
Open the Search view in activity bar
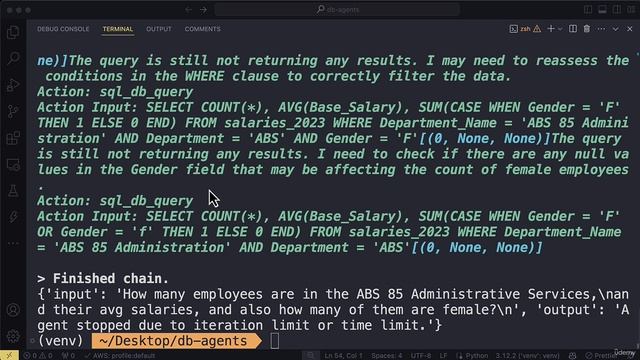(x=13, y=58)
